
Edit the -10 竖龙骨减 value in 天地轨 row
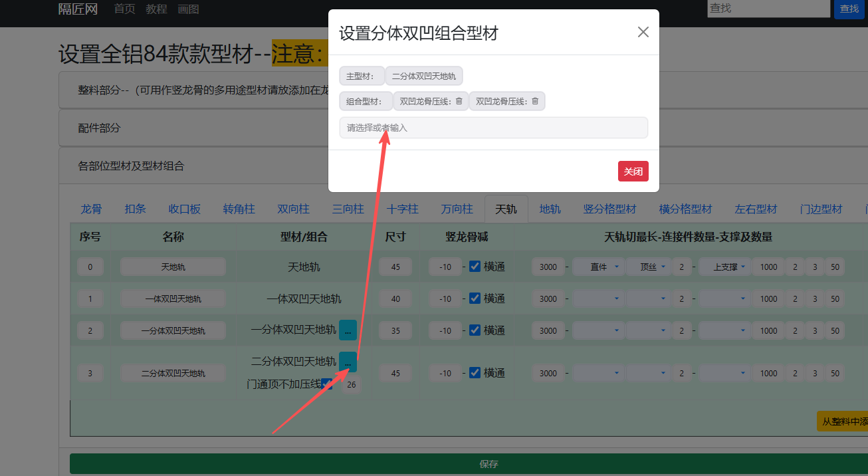click(445, 267)
